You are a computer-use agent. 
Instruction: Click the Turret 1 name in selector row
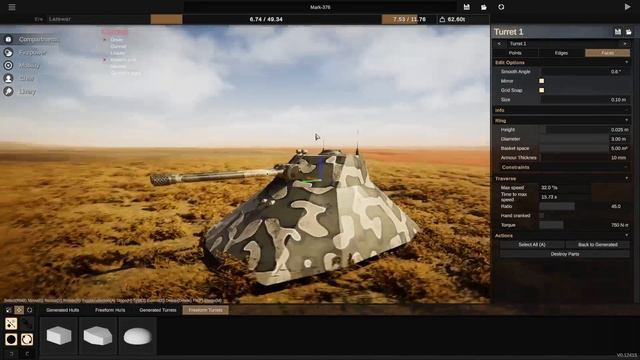(518, 43)
